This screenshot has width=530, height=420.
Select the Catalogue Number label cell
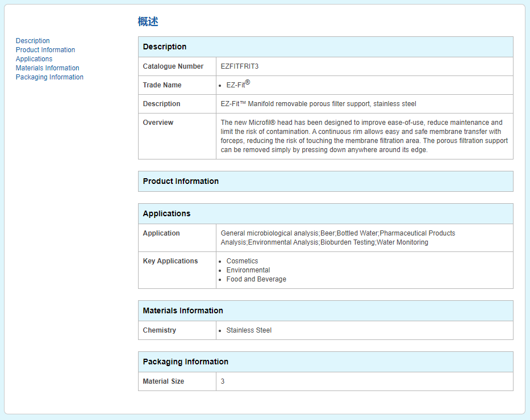[x=177, y=66]
